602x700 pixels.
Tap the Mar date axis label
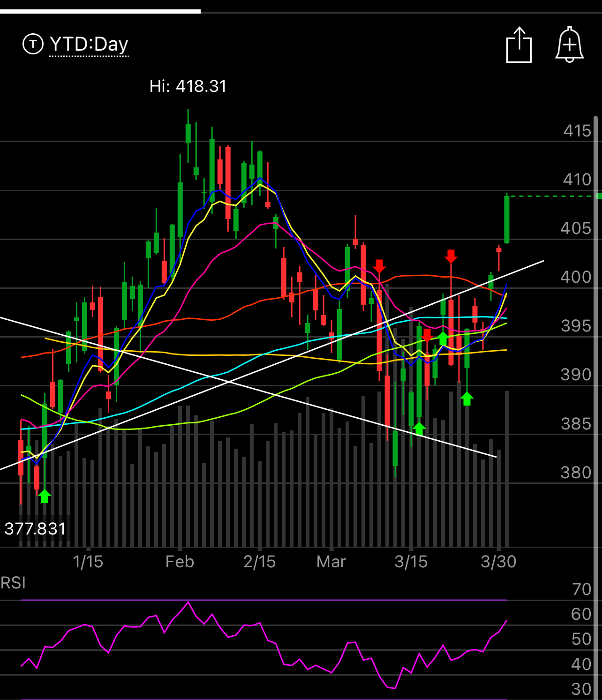(x=331, y=561)
